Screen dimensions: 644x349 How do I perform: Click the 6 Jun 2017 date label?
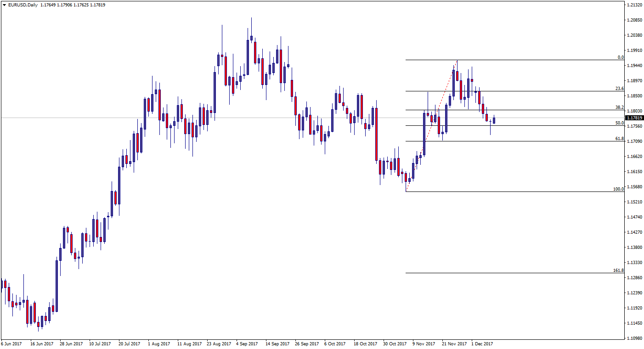click(x=11, y=343)
